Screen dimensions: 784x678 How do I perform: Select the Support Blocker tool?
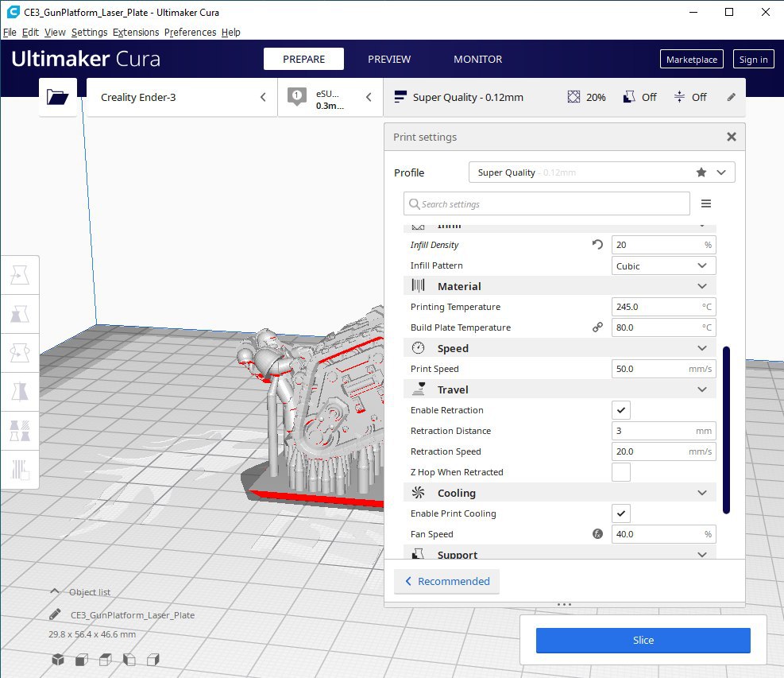pos(20,469)
